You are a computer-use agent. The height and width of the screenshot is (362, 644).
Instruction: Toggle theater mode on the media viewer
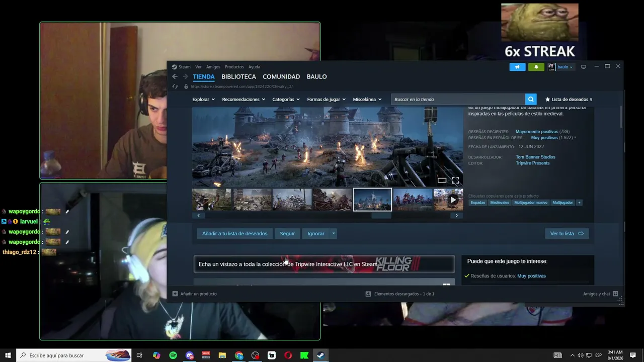coord(442,180)
